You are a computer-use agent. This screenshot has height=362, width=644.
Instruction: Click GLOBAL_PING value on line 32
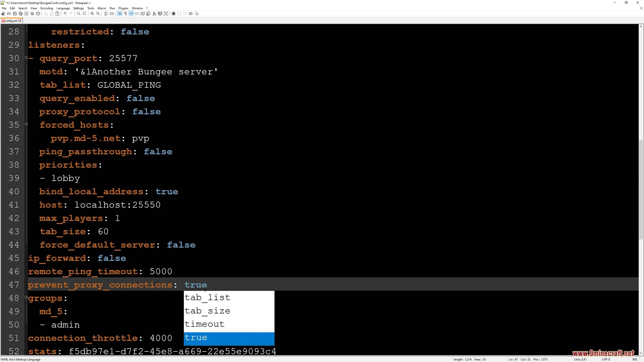(129, 85)
